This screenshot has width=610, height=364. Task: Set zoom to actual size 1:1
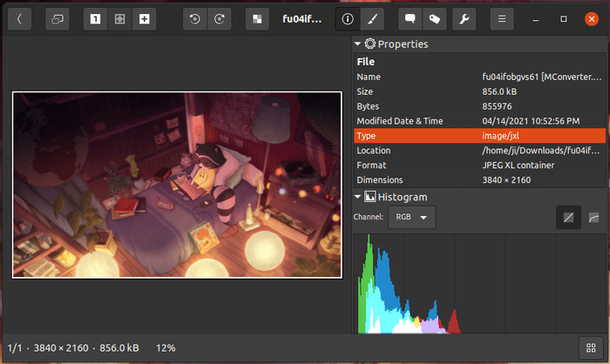click(95, 18)
